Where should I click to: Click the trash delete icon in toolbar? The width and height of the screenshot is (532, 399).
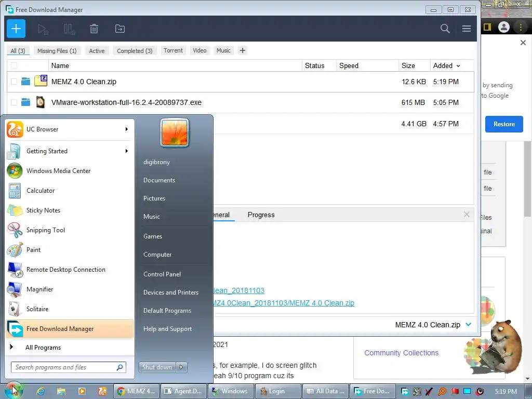point(94,29)
